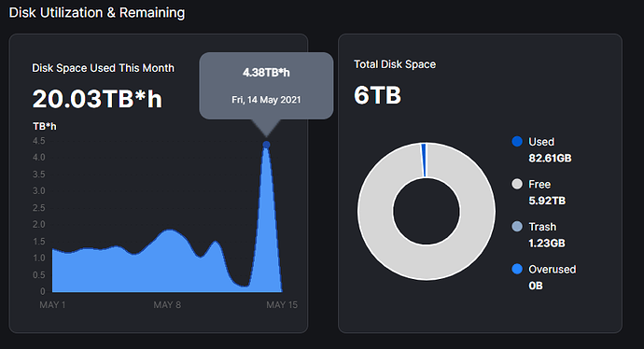The image size is (644, 349).
Task: Click the 20.03TB*h monthly total
Action: click(97, 99)
